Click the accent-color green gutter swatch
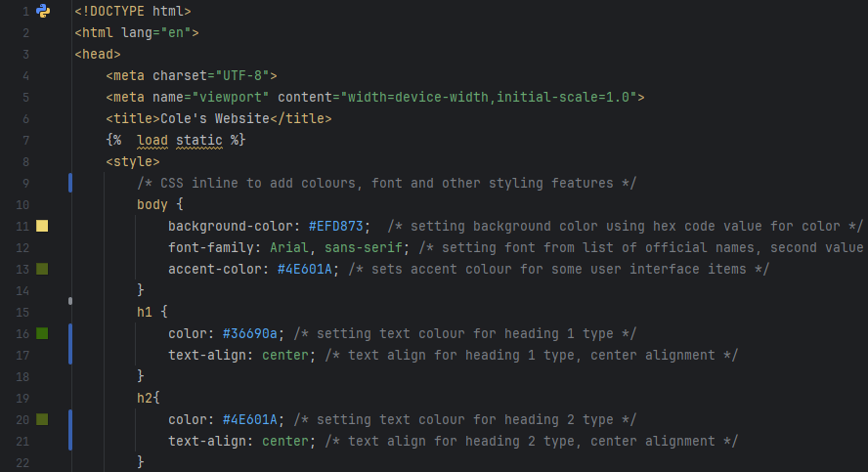Screen dimensions: 868x472 42,269
